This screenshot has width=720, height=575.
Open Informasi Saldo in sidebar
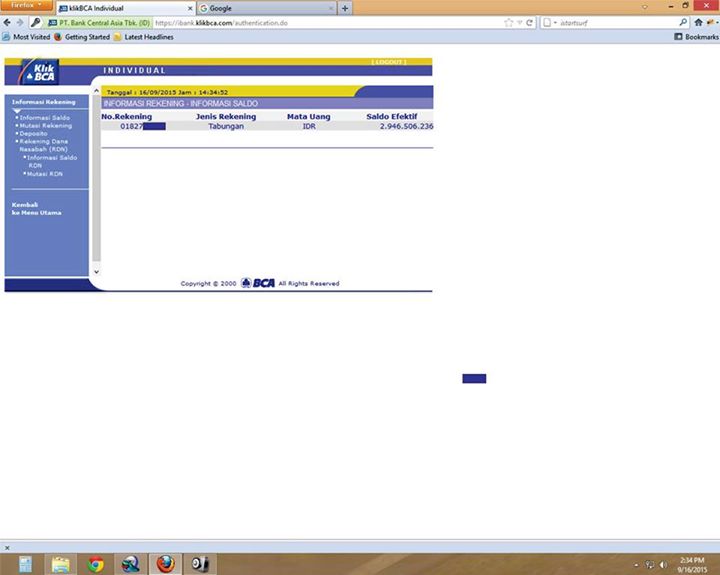45,118
